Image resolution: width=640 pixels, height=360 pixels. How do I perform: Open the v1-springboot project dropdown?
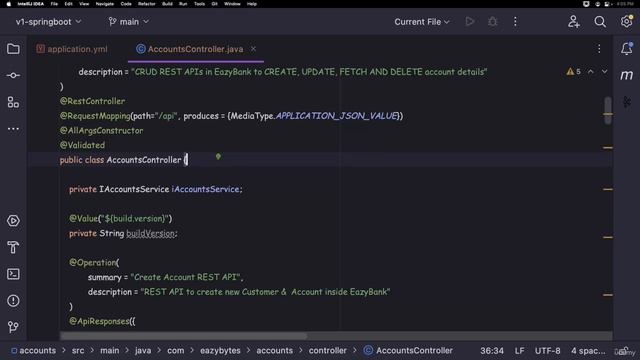click(49, 22)
